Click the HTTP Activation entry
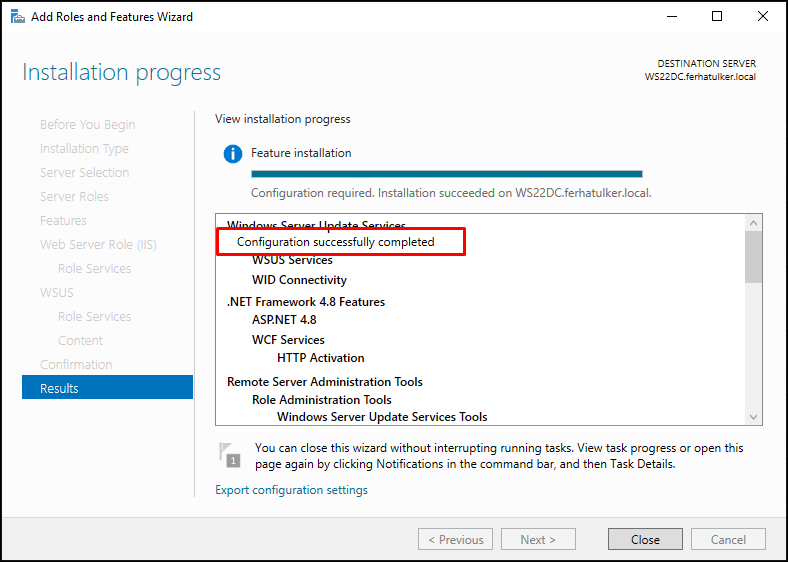Image resolution: width=788 pixels, height=562 pixels. click(320, 358)
